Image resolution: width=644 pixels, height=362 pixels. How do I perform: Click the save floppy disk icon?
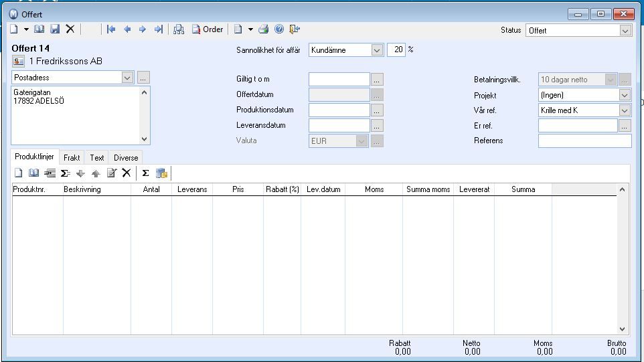pyautogui.click(x=55, y=29)
